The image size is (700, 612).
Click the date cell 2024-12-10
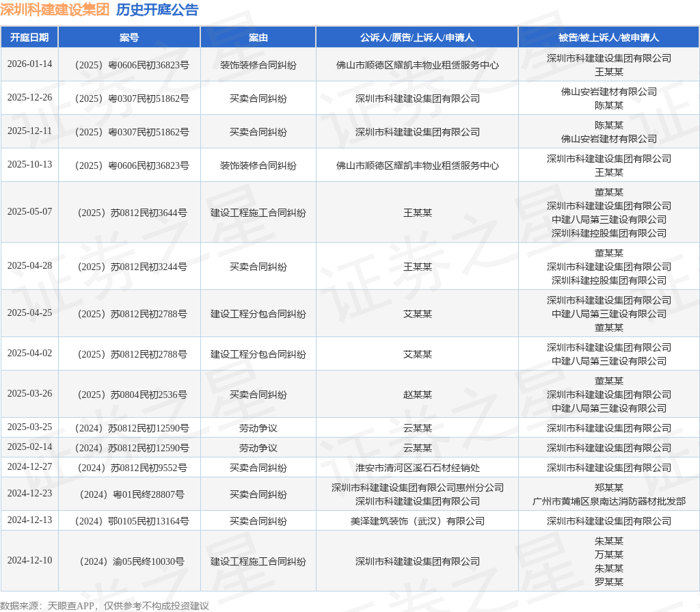(29, 561)
